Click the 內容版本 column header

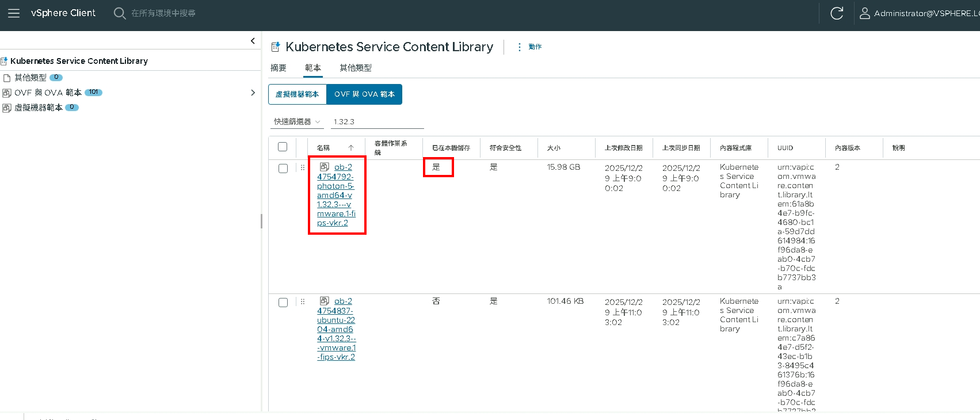click(x=847, y=148)
